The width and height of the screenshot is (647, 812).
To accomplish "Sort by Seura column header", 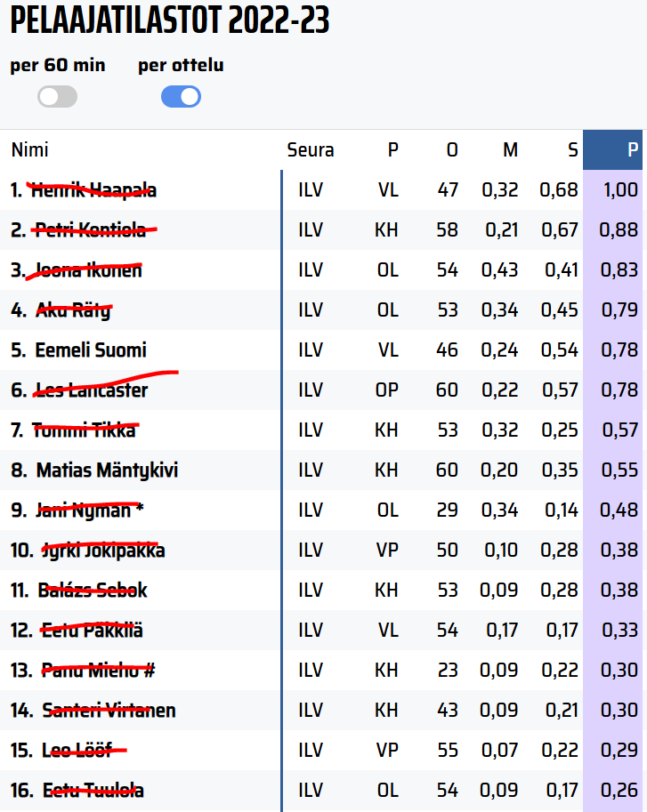I will pyautogui.click(x=311, y=150).
